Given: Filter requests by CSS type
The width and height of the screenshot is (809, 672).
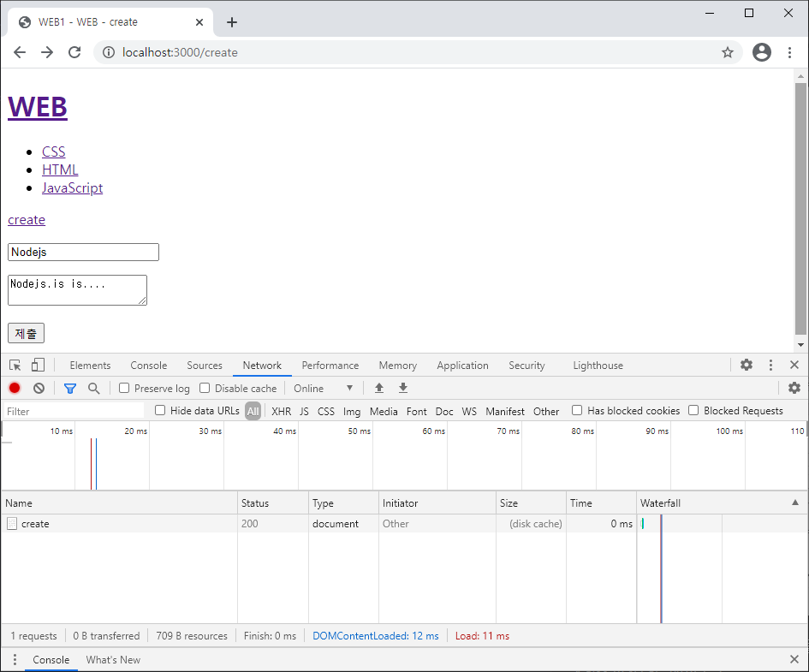Looking at the screenshot, I should coord(326,411).
